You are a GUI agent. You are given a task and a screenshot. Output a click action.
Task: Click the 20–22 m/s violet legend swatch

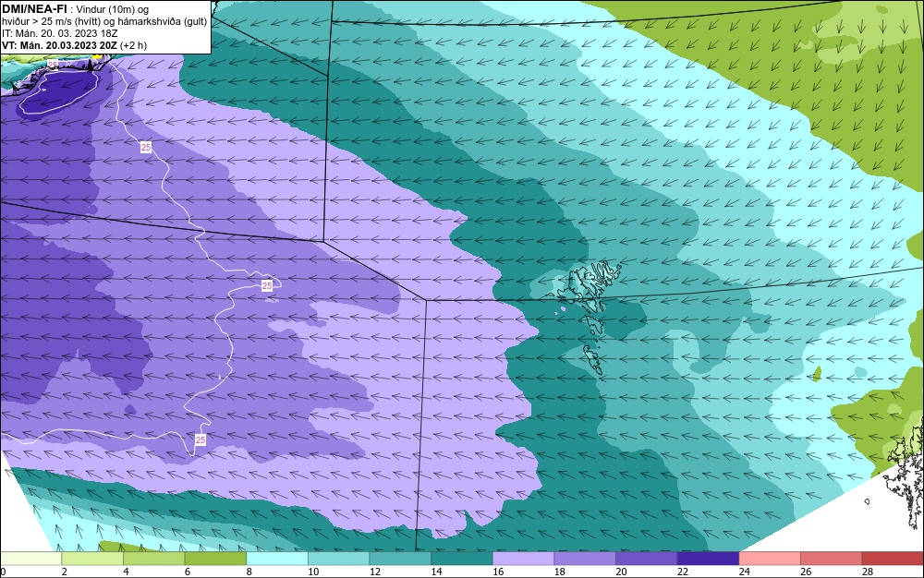pos(647,559)
